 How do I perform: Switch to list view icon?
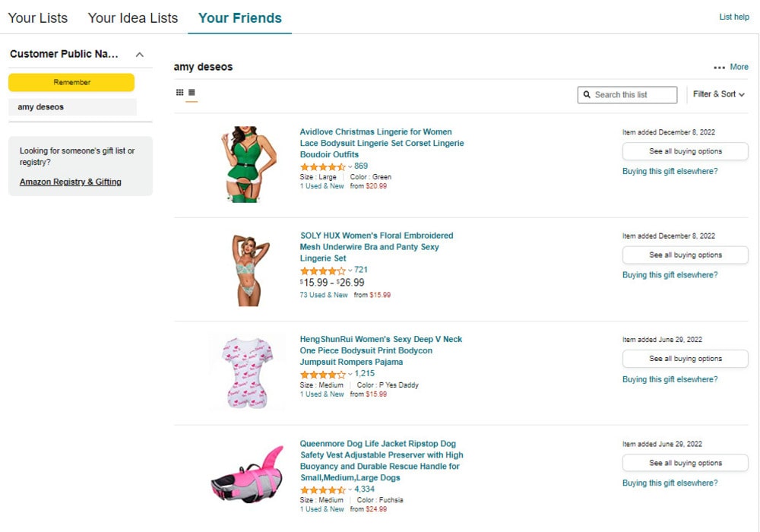pyautogui.click(x=192, y=93)
